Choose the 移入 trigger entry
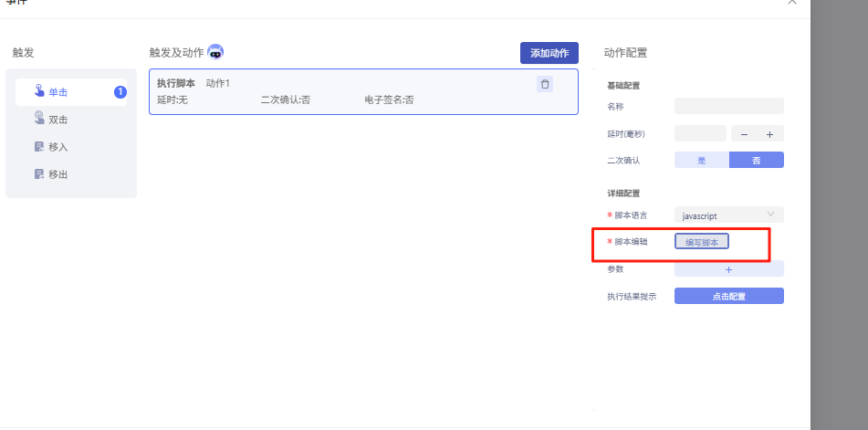This screenshot has height=430, width=868. (71, 147)
